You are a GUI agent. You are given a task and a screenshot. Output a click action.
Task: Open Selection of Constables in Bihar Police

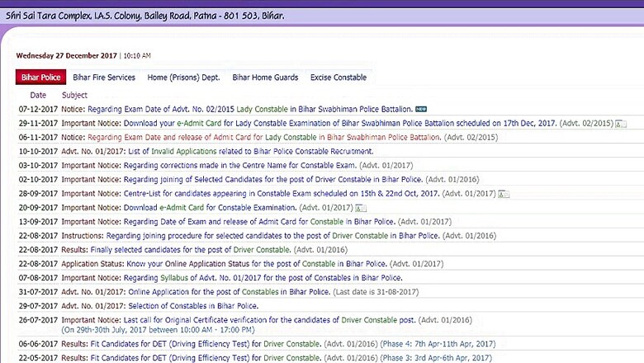(193, 305)
